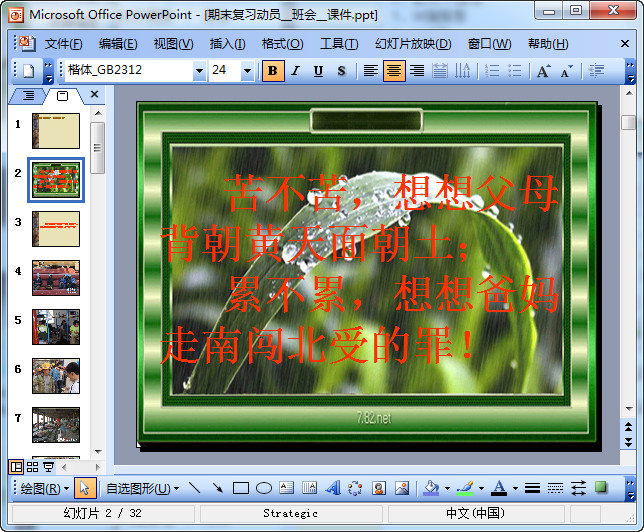This screenshot has height=532, width=644.
Task: Expand standard toolbar options arrow
Action: click(x=48, y=71)
